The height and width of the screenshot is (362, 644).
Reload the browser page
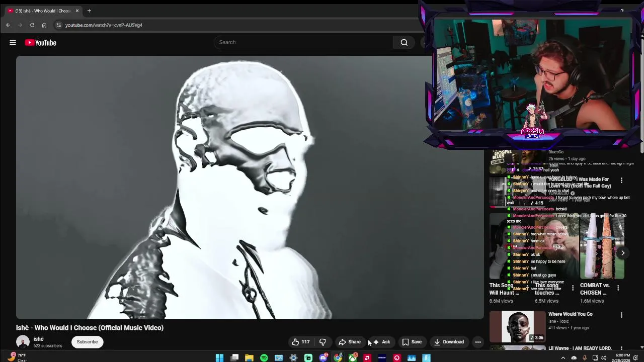[32, 25]
